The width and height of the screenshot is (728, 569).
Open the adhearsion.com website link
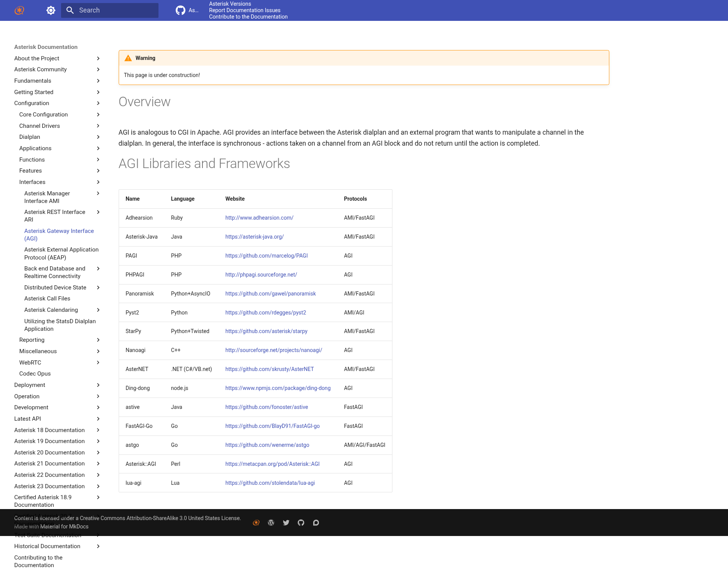pos(259,218)
